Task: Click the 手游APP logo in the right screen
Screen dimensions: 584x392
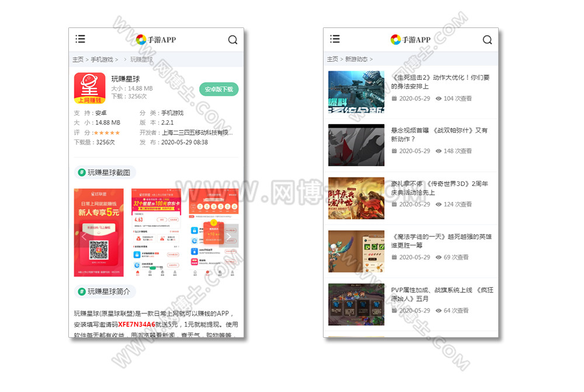Action: pos(411,40)
